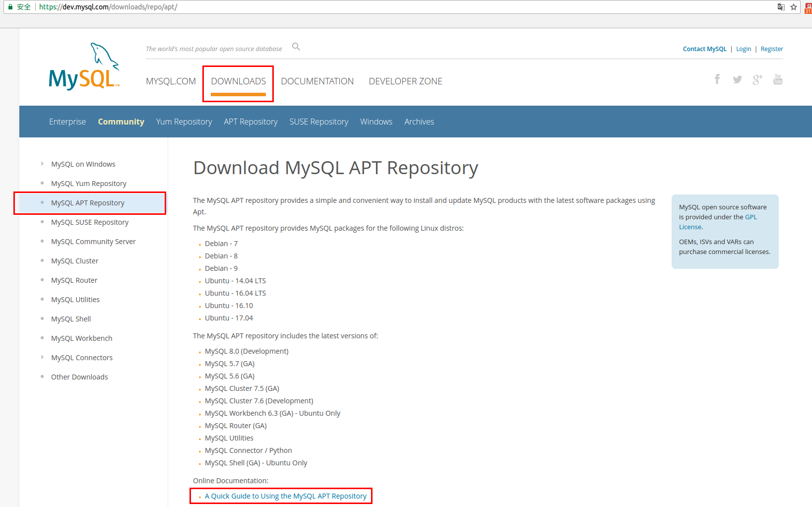
Task: Click the 'Ubuntu - 17.04' list entry
Action: click(x=229, y=318)
